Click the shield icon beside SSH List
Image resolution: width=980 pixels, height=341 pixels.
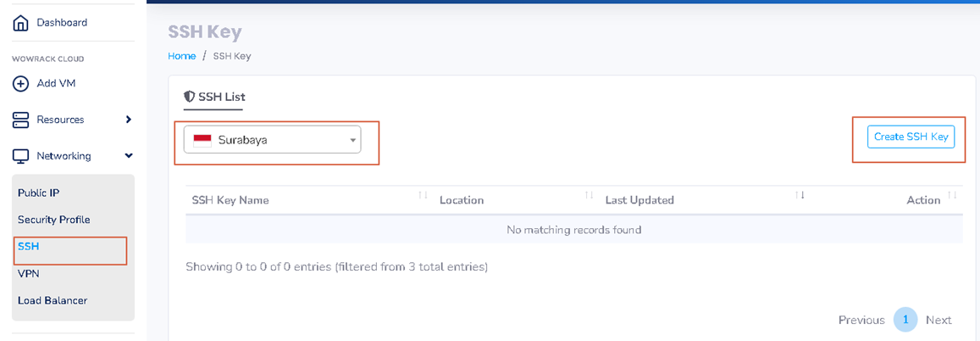pos(189,97)
